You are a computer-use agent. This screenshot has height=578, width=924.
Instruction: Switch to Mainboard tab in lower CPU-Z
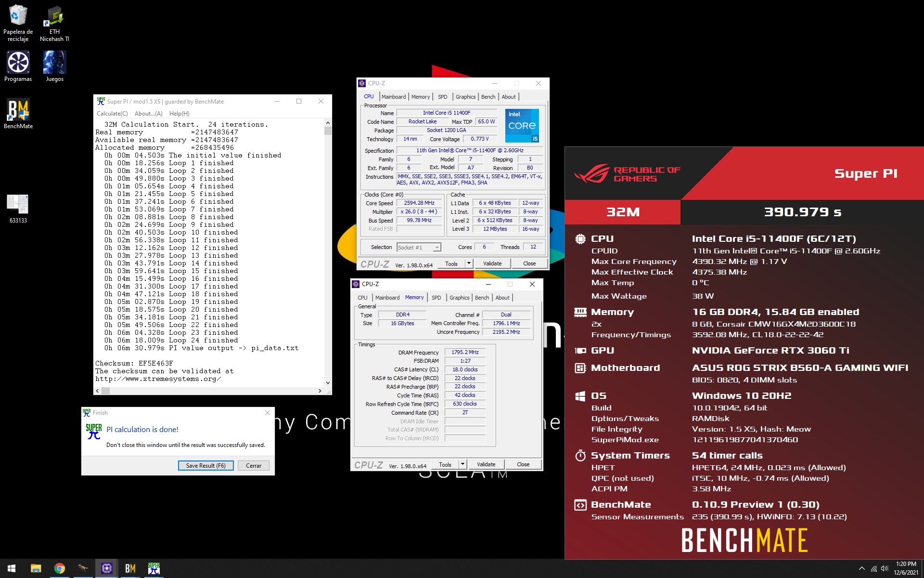click(x=387, y=298)
